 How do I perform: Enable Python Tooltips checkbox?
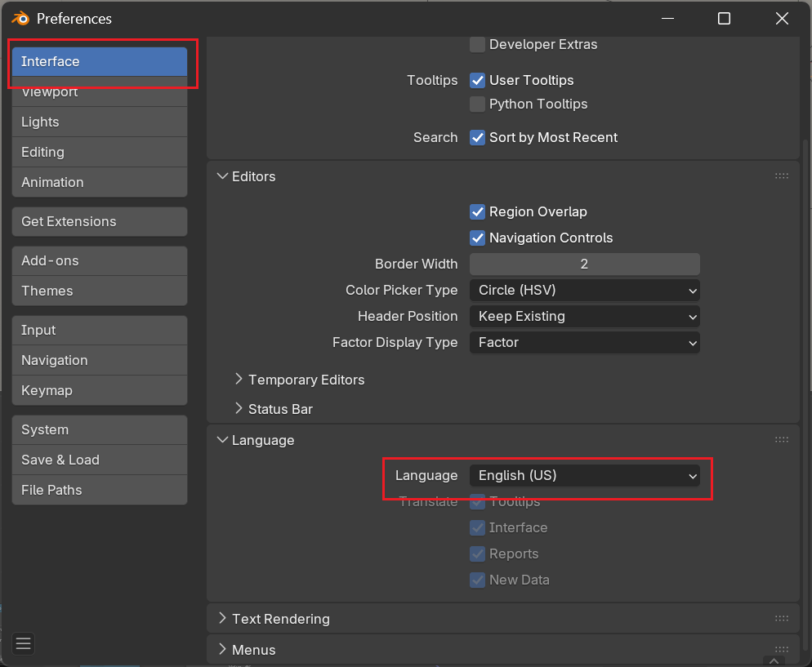[477, 104]
